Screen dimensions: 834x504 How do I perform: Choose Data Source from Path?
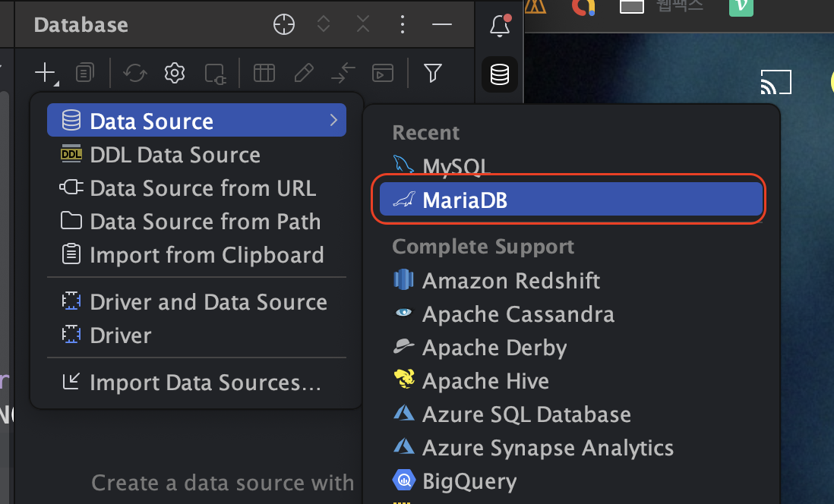[x=197, y=221]
